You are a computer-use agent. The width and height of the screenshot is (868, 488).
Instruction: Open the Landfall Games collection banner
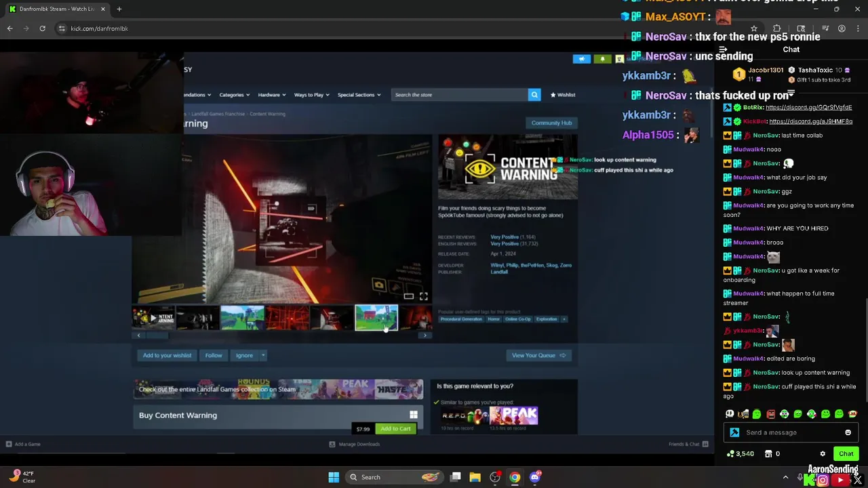[x=278, y=389]
